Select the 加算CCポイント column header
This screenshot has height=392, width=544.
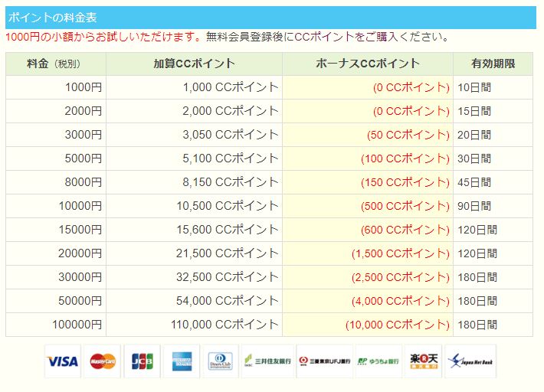(194, 64)
